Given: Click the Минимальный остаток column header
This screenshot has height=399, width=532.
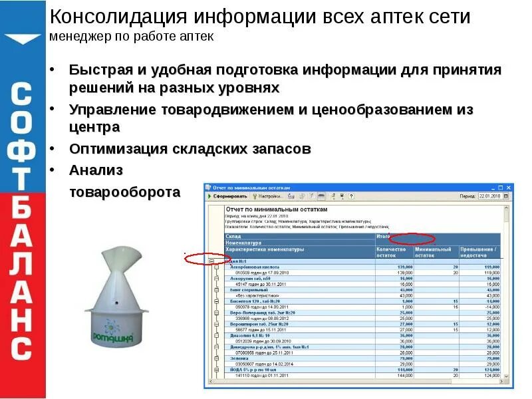Looking at the screenshot, I should point(436,252).
